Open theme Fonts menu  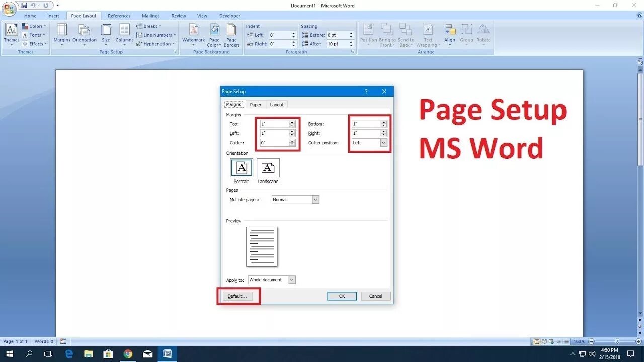click(34, 35)
